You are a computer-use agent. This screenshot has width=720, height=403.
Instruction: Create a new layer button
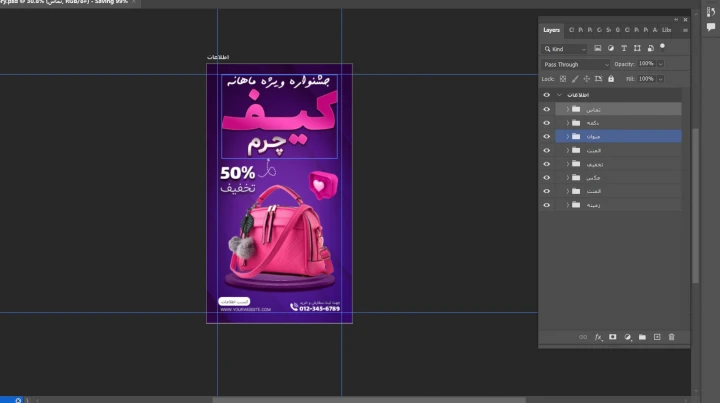(657, 337)
